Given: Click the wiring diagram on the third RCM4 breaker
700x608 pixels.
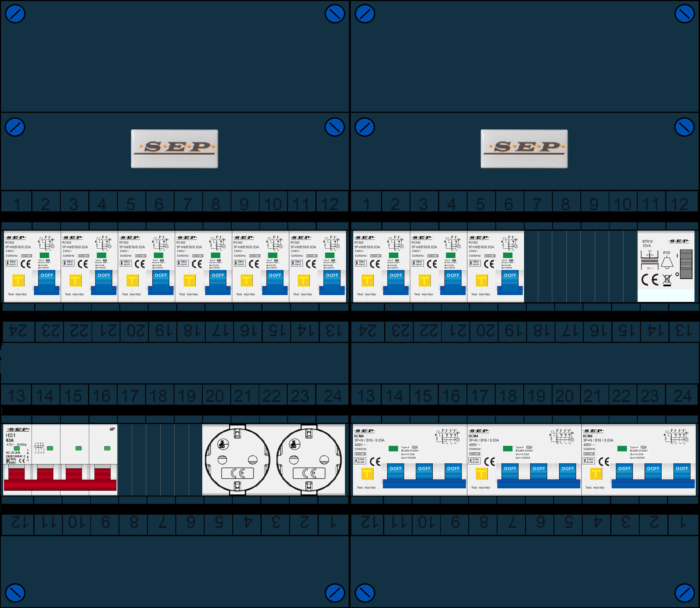Looking at the screenshot, I should point(676,437).
